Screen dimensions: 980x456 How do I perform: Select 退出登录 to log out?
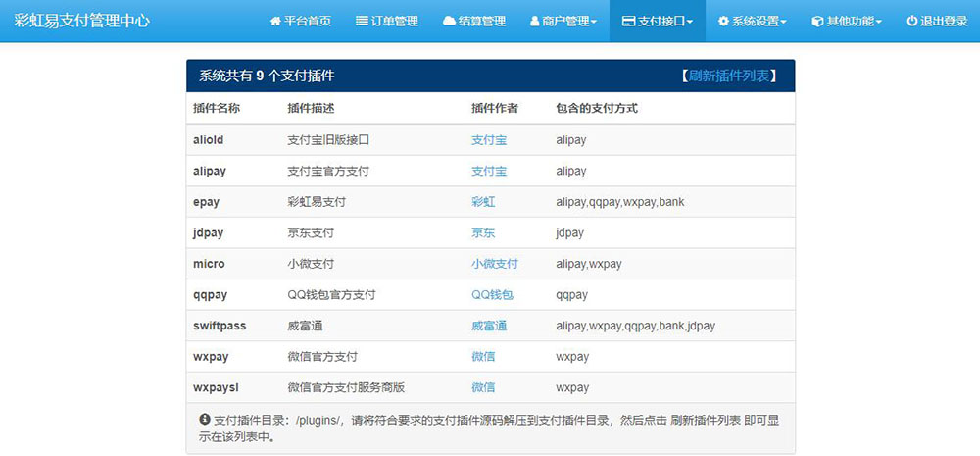click(x=937, y=22)
